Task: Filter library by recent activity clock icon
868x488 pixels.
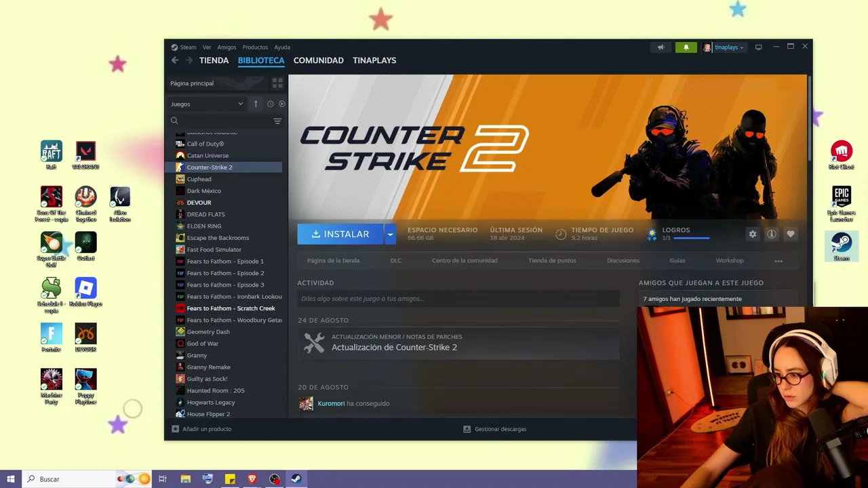Action: (x=271, y=104)
